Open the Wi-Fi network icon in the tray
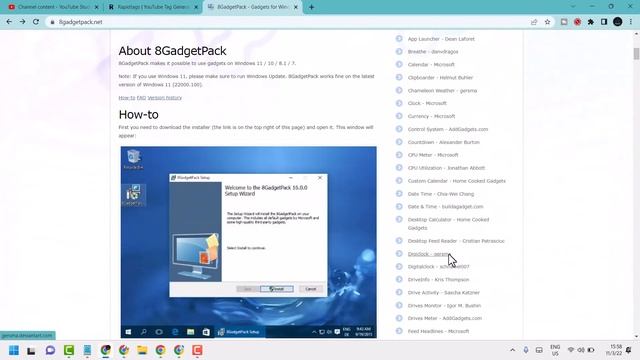This screenshot has width=640, height=360. tap(571, 350)
